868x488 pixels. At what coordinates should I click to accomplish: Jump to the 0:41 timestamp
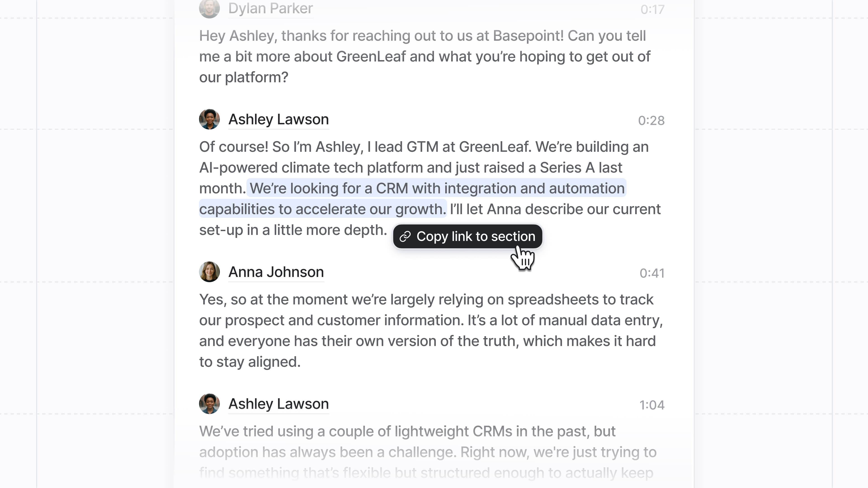652,273
